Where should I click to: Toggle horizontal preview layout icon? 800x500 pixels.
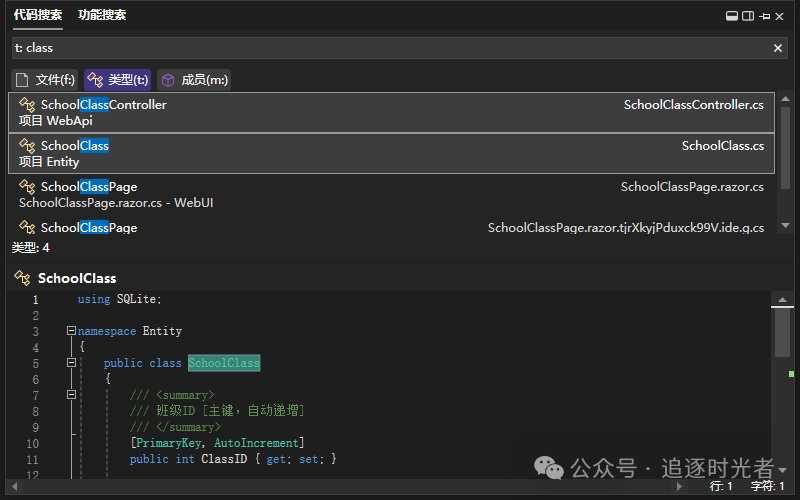pyautogui.click(x=732, y=16)
